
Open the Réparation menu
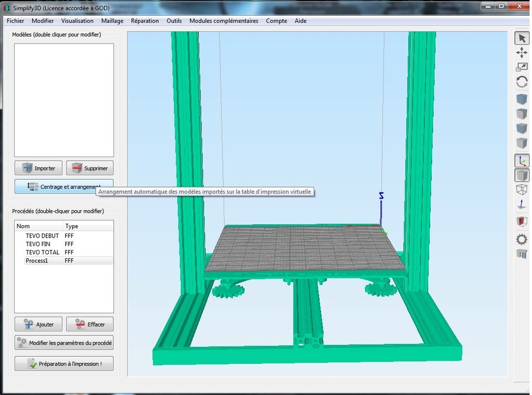point(145,21)
